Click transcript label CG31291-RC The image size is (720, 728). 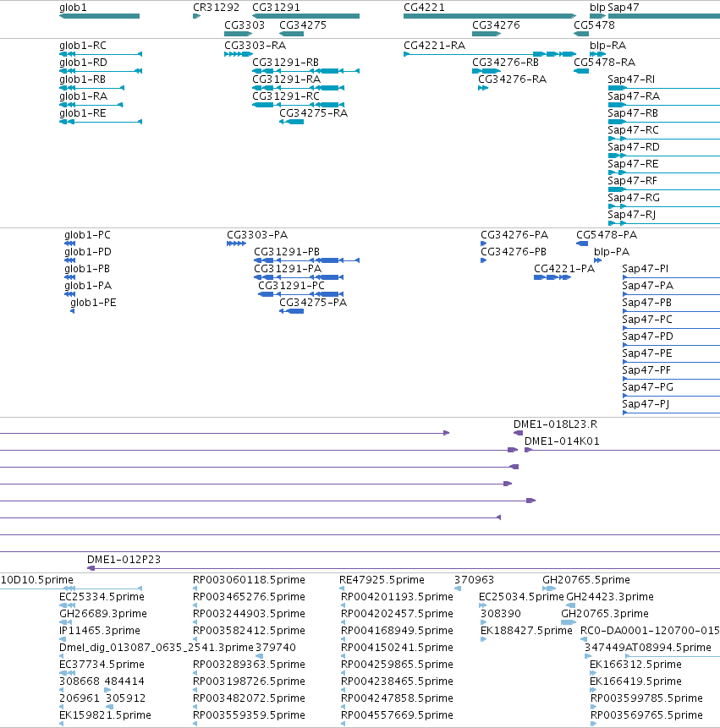(286, 96)
